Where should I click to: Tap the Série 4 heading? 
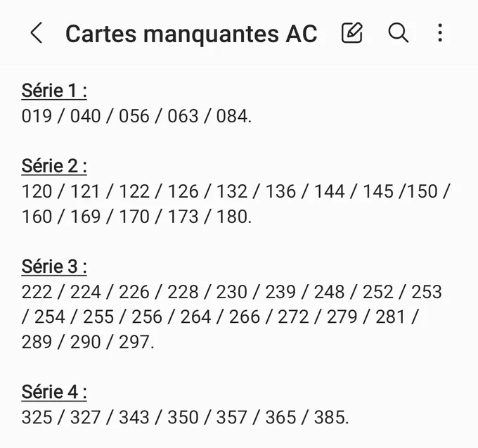pos(54,392)
